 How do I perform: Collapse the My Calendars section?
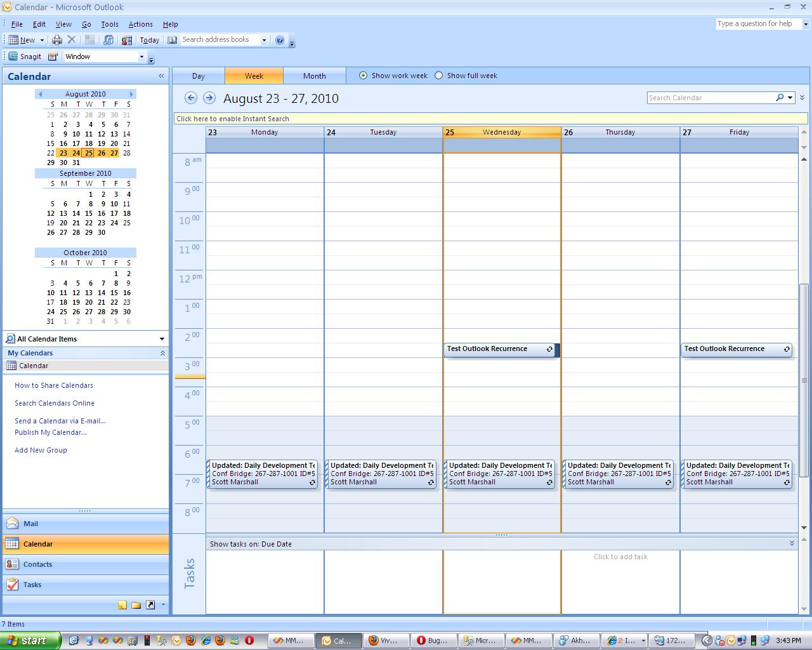162,353
